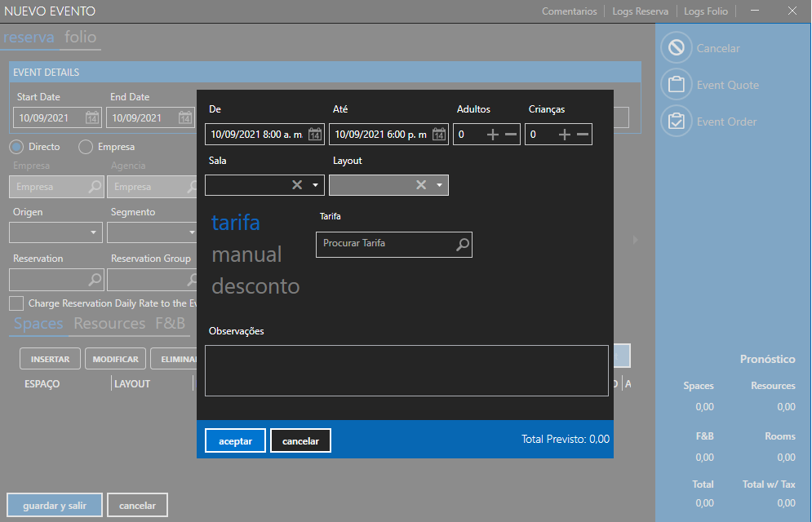Increase Adultos count with plus
The image size is (812, 522).
point(493,135)
